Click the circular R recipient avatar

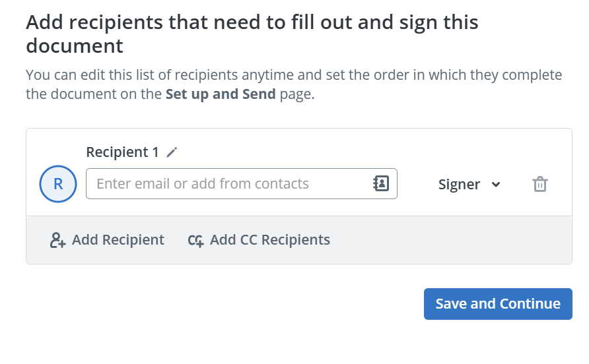[58, 184]
